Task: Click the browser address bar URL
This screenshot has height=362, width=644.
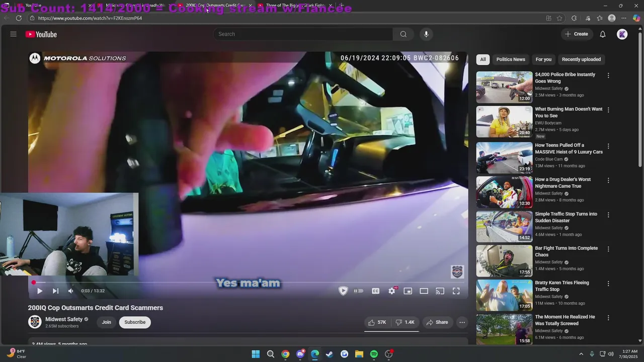Action: pos(90,18)
